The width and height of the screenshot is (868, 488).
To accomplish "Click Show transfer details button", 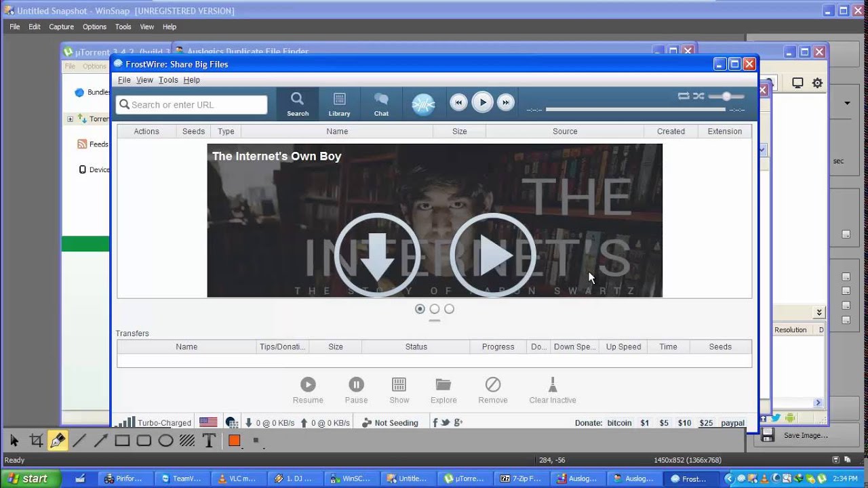I will [x=399, y=391].
